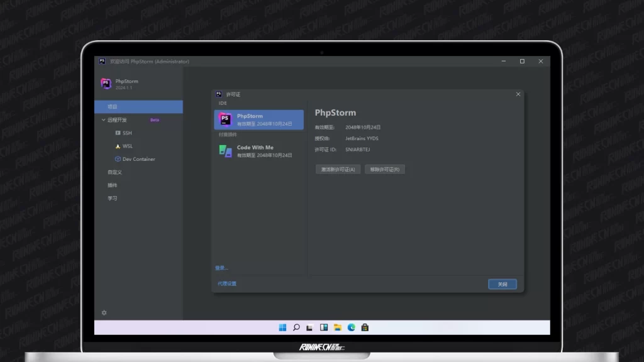Select the SSH terminal icon
644x362 pixels.
coord(118,133)
